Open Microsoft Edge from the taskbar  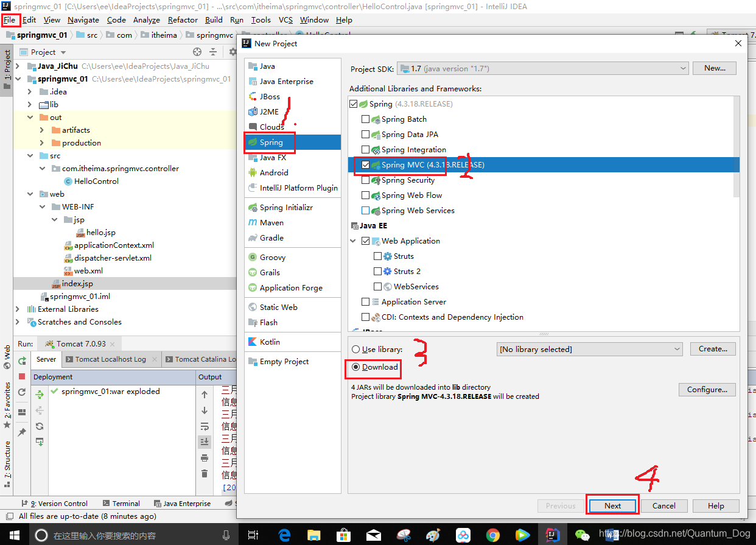[x=284, y=535]
